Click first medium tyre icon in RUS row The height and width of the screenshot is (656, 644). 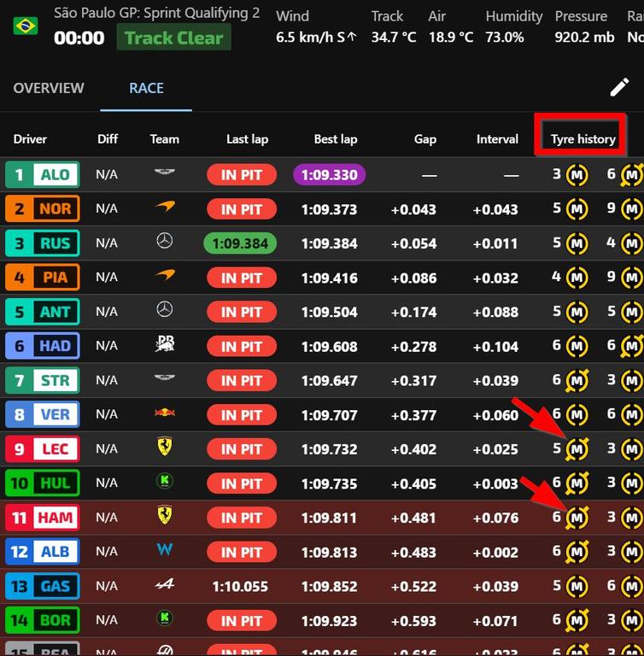click(x=577, y=243)
